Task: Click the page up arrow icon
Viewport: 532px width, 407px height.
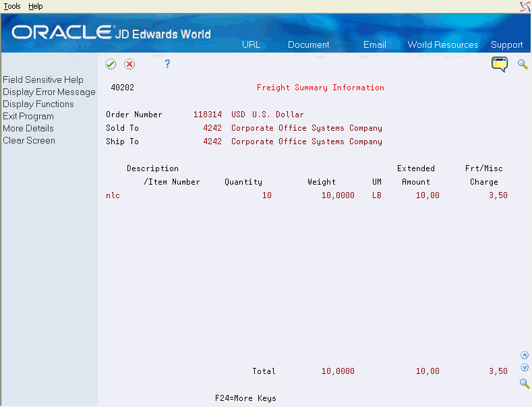Action: (525, 355)
